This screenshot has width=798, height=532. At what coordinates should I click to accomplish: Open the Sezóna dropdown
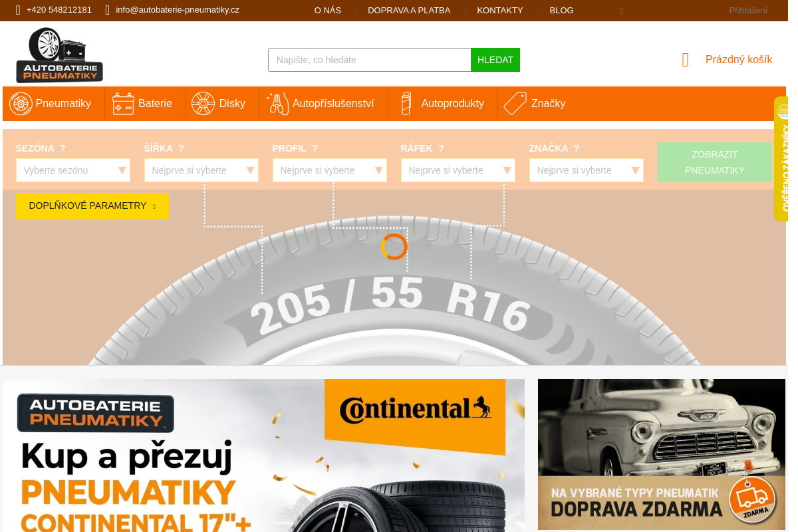click(73, 170)
